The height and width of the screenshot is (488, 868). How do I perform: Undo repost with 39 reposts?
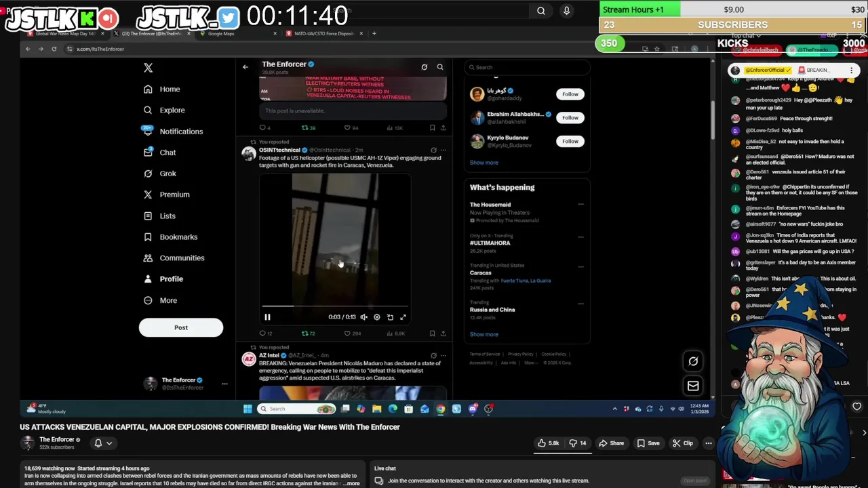tap(308, 127)
